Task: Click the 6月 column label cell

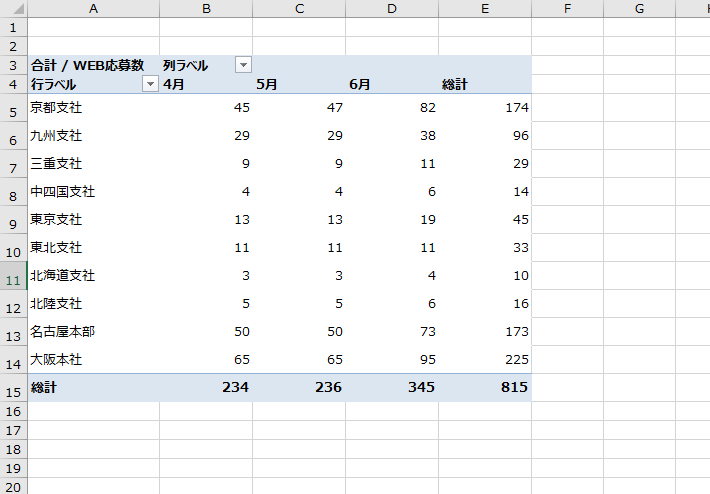Action: [x=392, y=84]
